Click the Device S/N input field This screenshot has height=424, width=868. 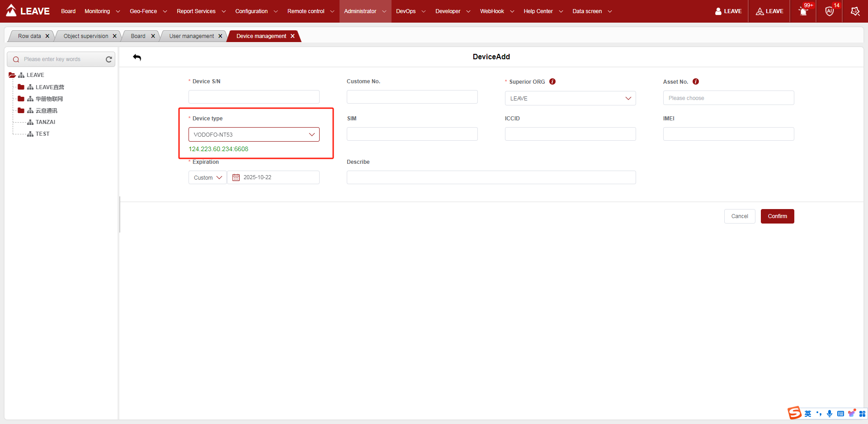pyautogui.click(x=254, y=97)
